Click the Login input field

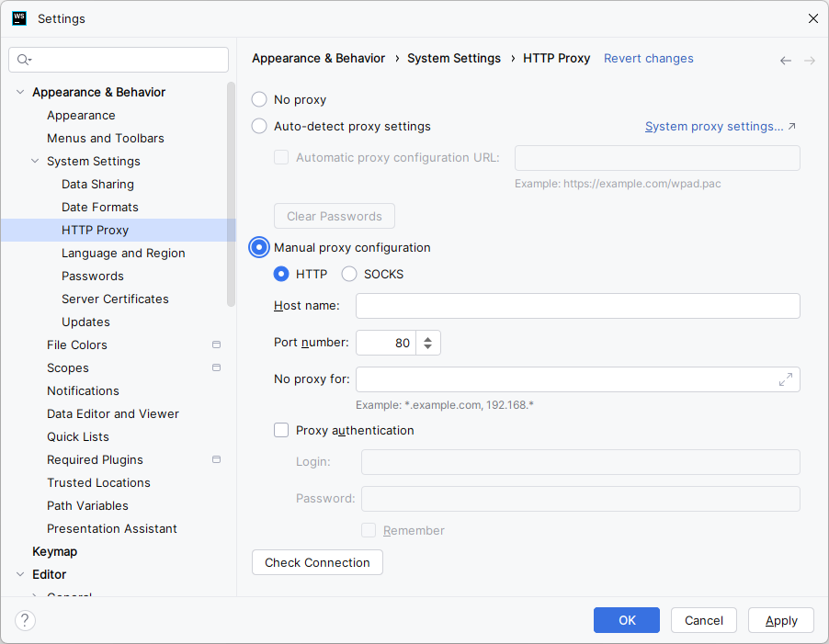point(581,462)
